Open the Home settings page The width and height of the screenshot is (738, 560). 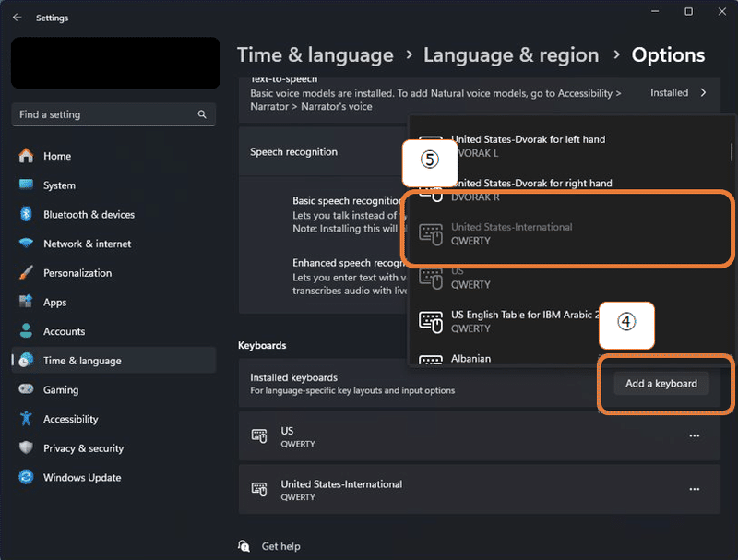(113, 156)
